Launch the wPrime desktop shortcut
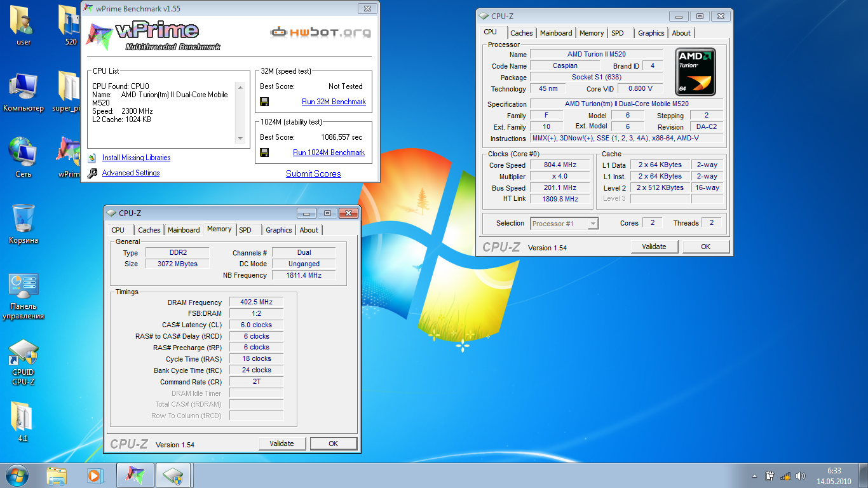This screenshot has height=488, width=868. 69,158
